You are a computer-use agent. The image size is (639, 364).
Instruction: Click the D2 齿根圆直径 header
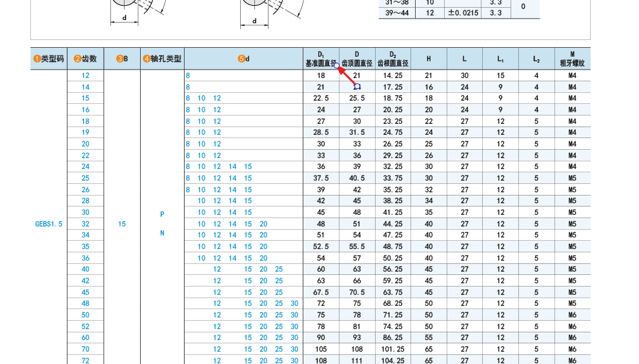coord(393,59)
